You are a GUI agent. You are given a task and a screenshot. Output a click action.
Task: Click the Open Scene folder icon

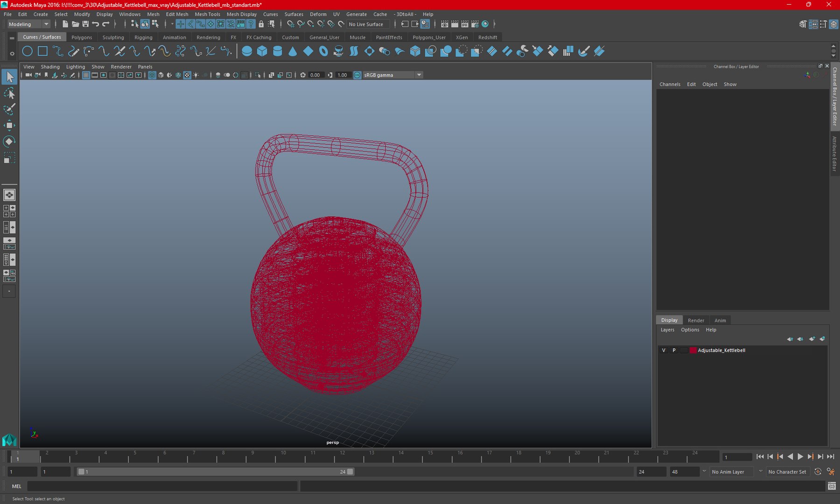(x=75, y=24)
